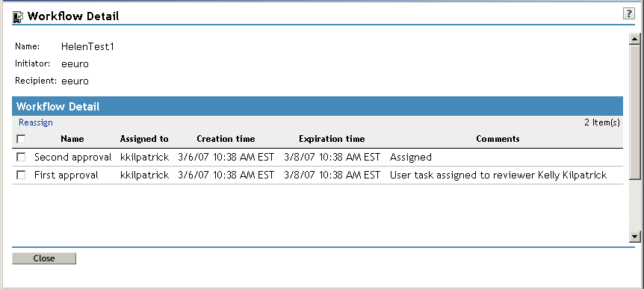Sort by Assigned to column header
Viewport: 644px width, 289px height.
pos(144,139)
